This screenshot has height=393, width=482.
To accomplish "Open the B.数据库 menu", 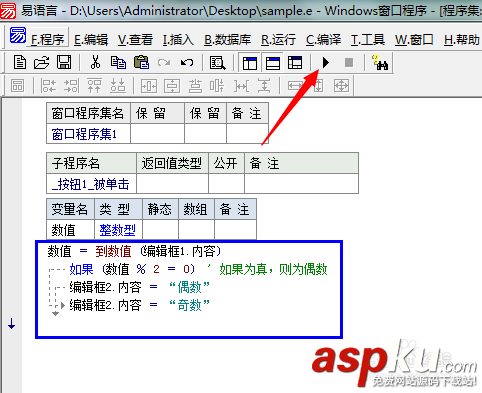I will 227,40.
